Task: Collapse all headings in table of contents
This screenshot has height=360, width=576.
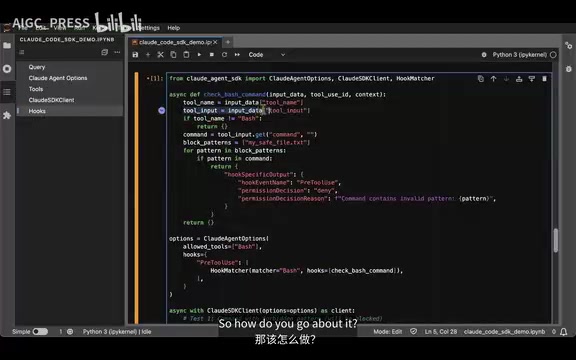Action: (104, 52)
